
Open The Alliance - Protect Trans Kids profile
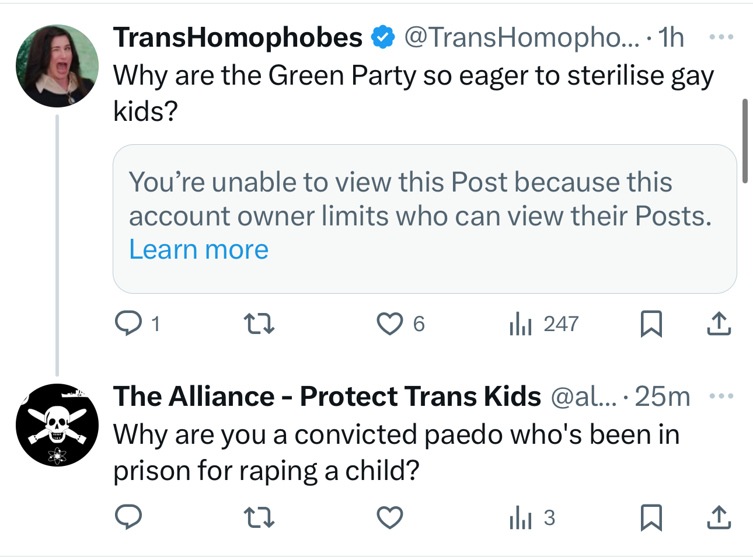point(327,396)
